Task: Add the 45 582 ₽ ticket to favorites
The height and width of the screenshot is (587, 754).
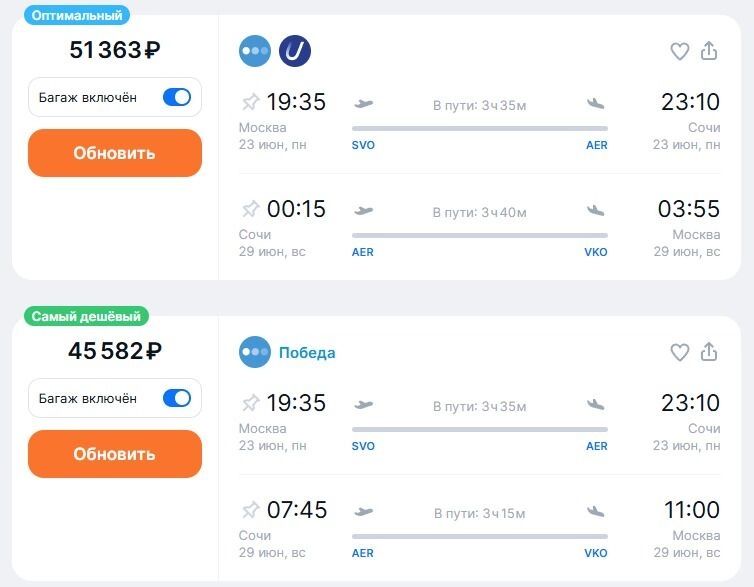Action: (679, 352)
